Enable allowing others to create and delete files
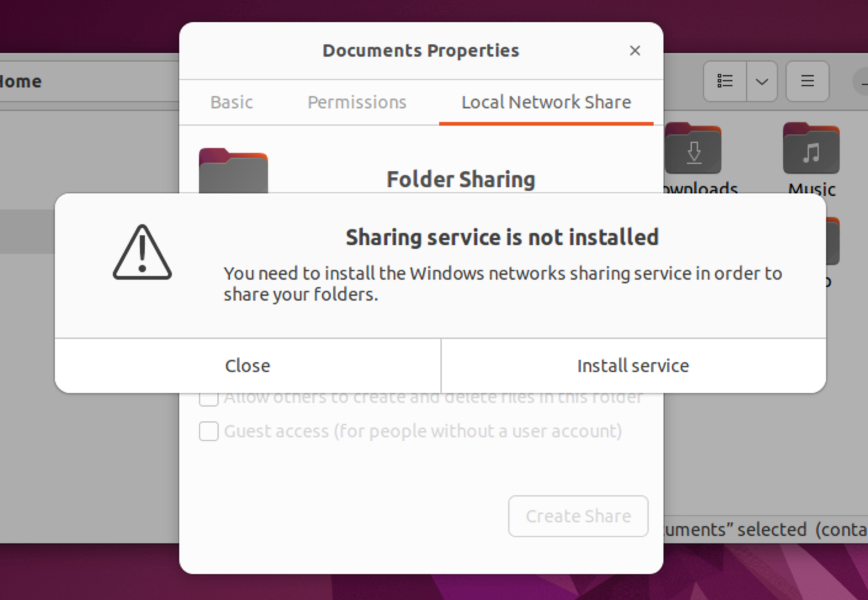Screen dimensions: 868x600 208,398
